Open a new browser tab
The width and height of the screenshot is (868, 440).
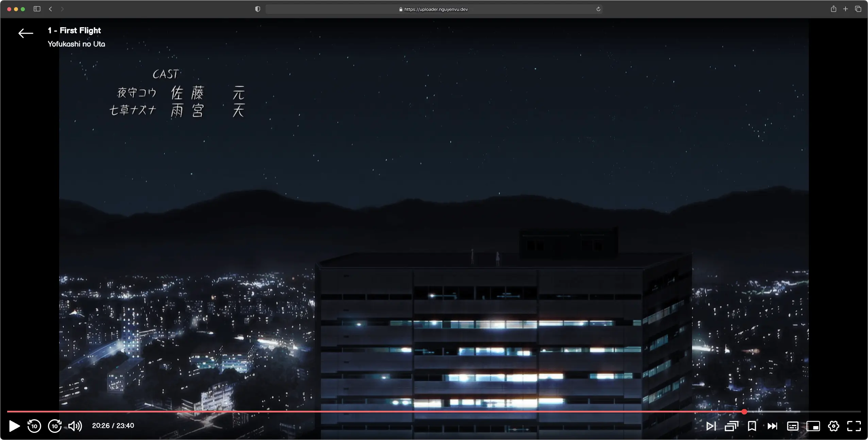(846, 9)
